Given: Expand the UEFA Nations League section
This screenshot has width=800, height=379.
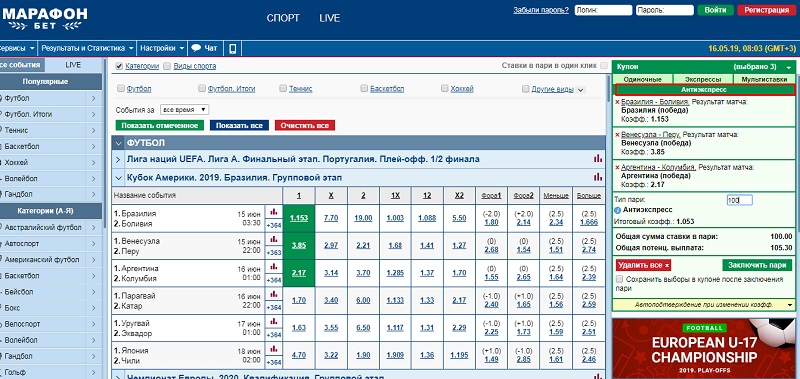Looking at the screenshot, I should point(118,159).
